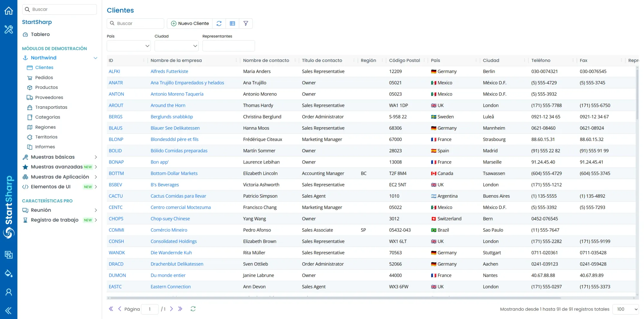Open the page size selector showing 100
This screenshot has width=644, height=319.
(x=625, y=309)
